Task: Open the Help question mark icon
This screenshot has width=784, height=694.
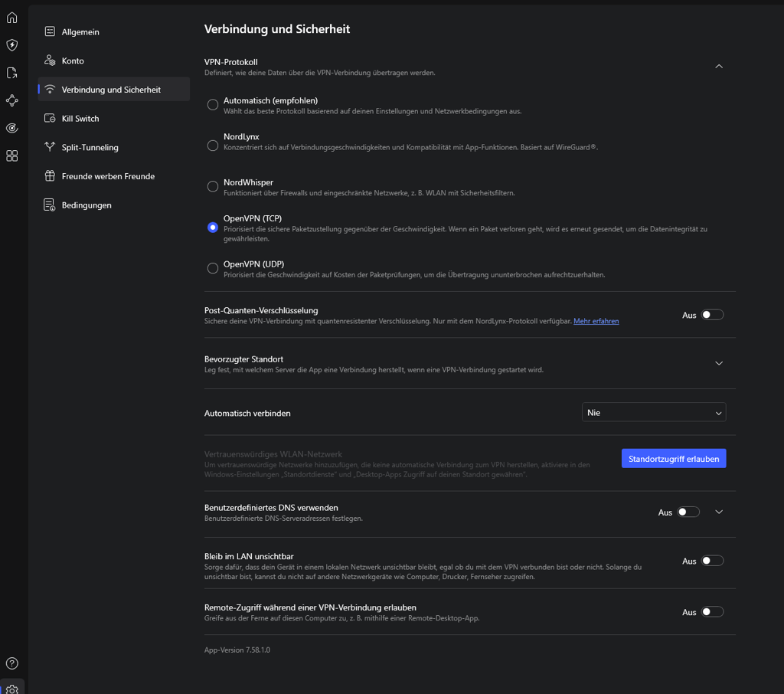Action: (x=12, y=663)
